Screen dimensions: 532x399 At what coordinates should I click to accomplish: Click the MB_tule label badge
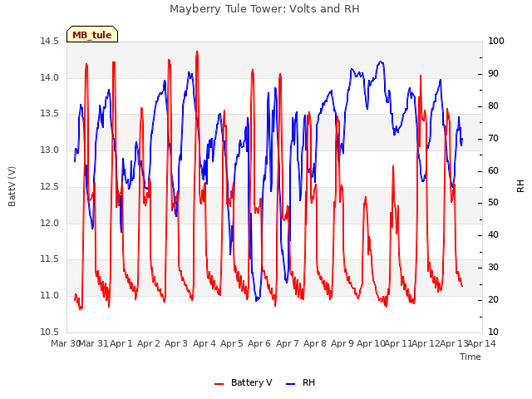click(x=92, y=35)
